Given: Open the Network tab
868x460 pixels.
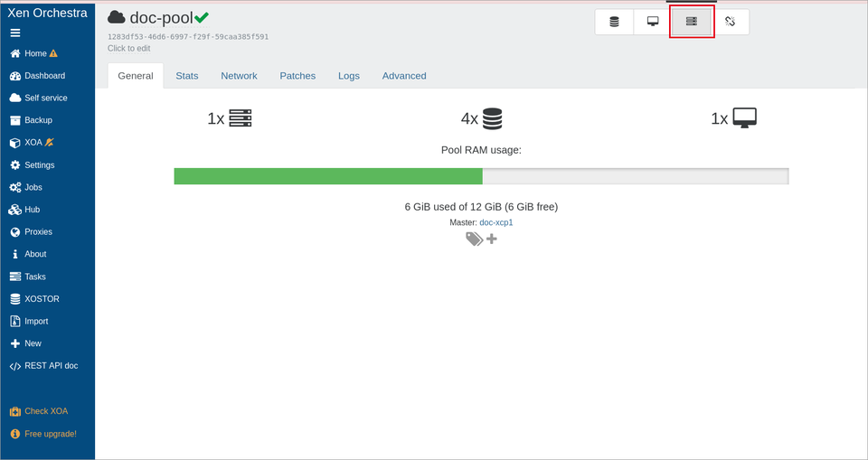Looking at the screenshot, I should (x=239, y=76).
